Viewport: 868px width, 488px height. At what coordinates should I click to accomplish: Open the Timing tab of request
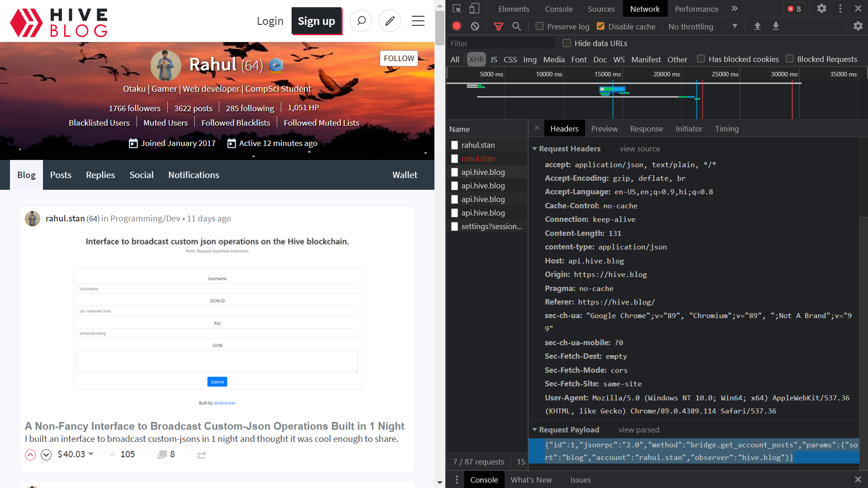[727, 129]
